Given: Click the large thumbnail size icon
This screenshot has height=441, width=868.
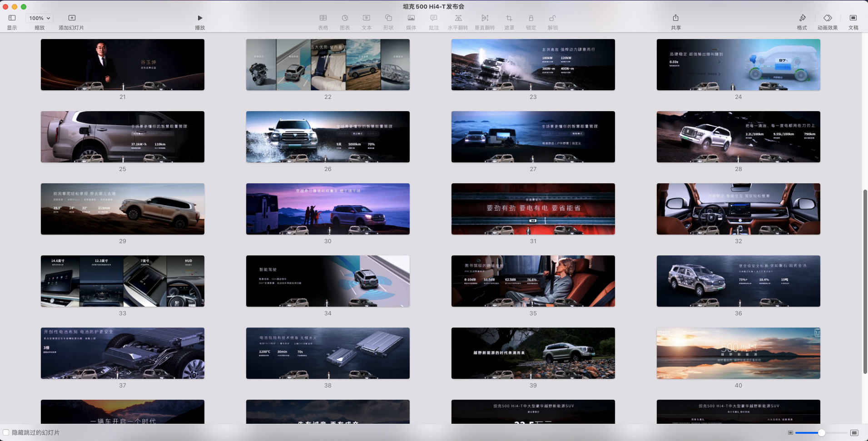Looking at the screenshot, I should tap(854, 433).
